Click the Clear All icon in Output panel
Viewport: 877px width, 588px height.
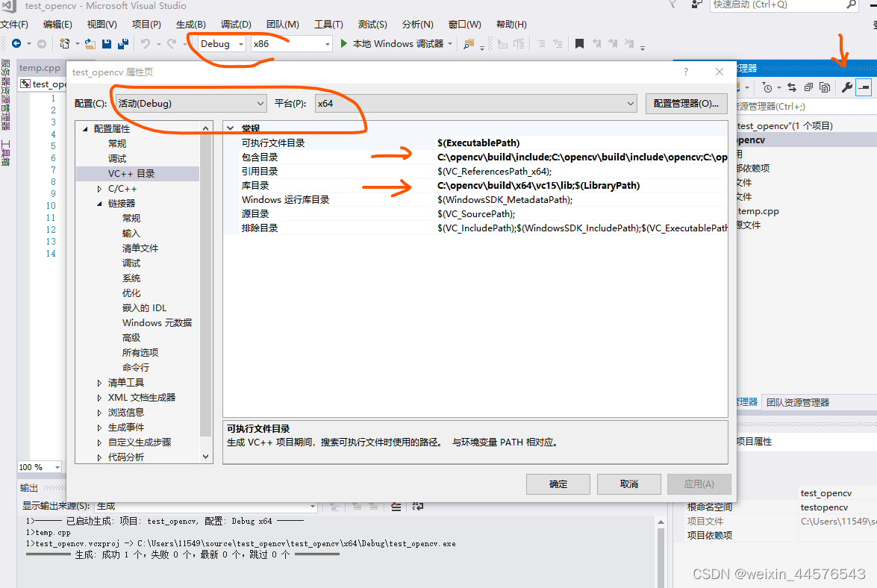click(396, 507)
